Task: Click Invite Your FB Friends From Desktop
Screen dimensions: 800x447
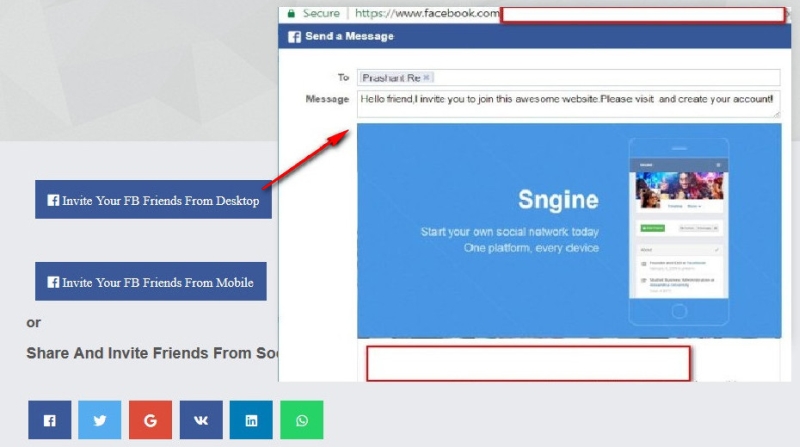Action: (153, 200)
